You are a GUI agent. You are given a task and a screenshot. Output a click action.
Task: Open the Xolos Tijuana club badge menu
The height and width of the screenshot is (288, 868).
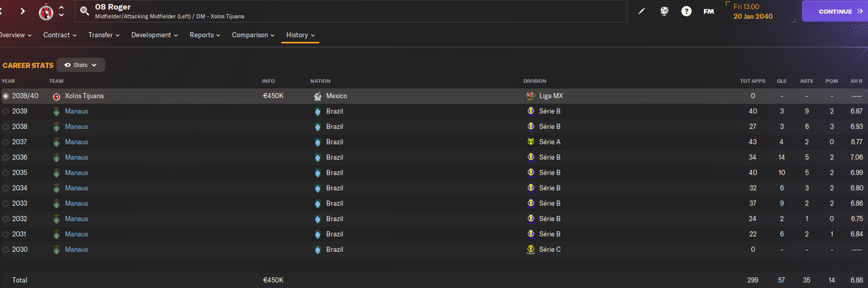click(x=46, y=12)
